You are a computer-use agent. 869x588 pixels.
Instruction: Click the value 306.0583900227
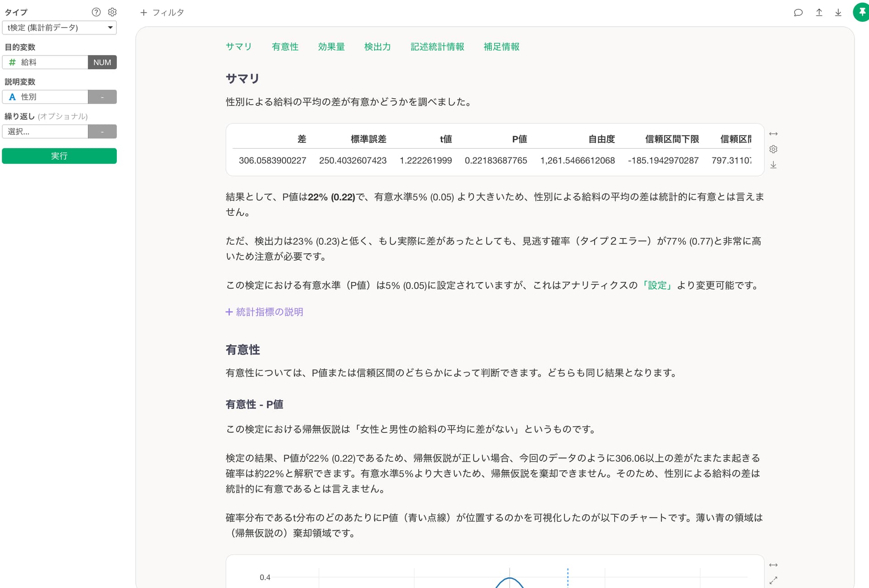(x=272, y=161)
